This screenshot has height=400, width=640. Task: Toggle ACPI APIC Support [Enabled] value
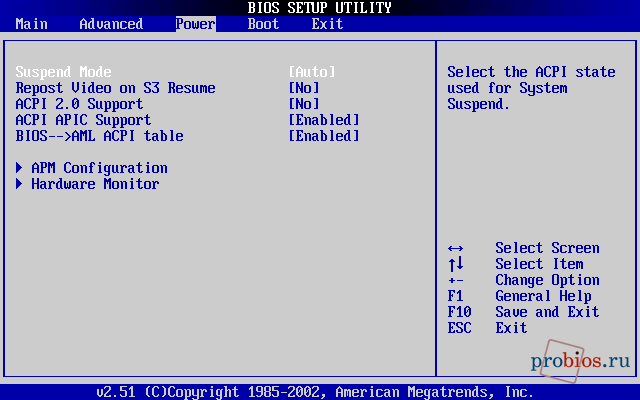(324, 120)
